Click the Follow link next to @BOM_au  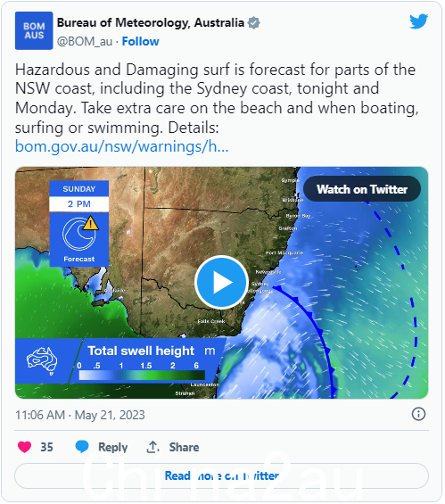pos(141,42)
